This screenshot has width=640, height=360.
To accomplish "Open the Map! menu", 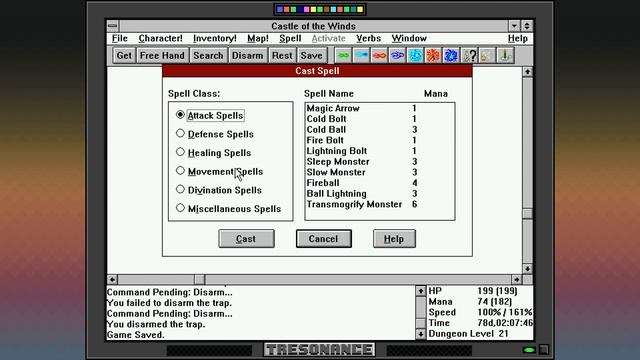I will [258, 38].
